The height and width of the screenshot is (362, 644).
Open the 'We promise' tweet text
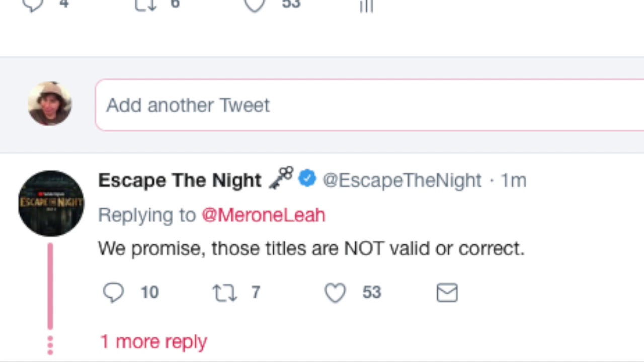[311, 248]
